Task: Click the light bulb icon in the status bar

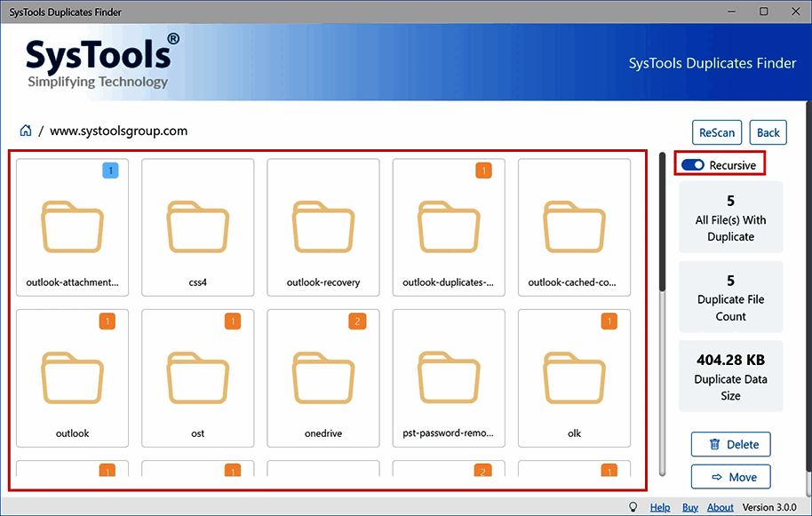Action: click(633, 506)
